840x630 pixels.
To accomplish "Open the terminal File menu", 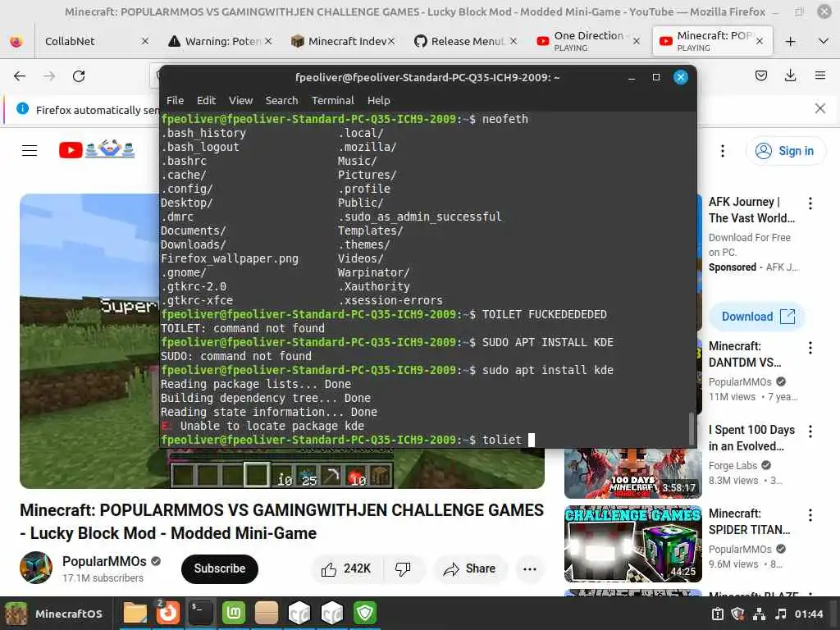I will pos(176,101).
